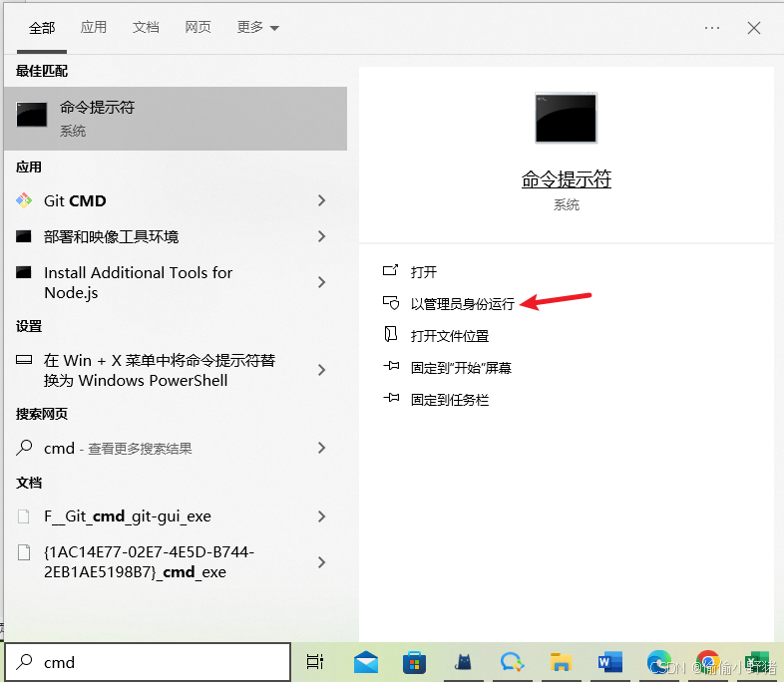Click the open icon beside 打开
Screen dimensions: 784x682
(x=390, y=270)
